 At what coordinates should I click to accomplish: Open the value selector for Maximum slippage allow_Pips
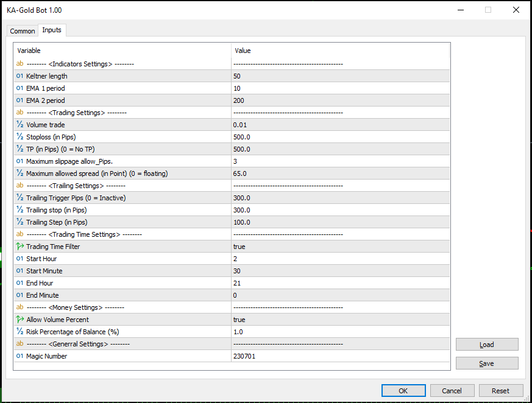pyautogui.click(x=305, y=161)
